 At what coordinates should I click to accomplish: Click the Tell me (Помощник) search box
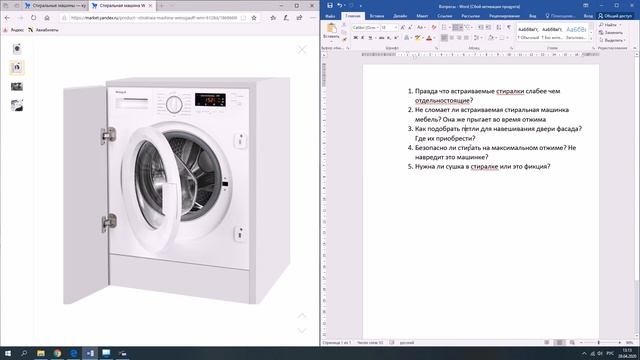coord(560,16)
